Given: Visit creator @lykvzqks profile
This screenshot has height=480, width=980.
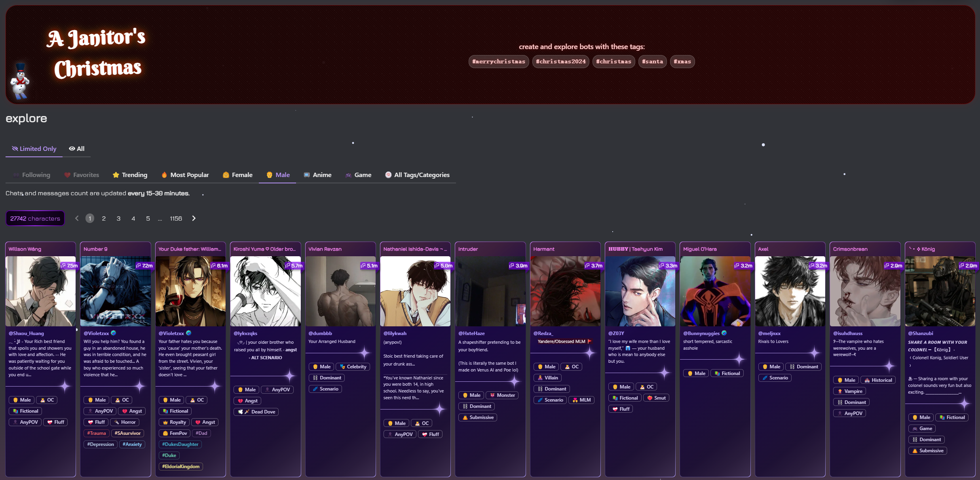Looking at the screenshot, I should point(245,333).
